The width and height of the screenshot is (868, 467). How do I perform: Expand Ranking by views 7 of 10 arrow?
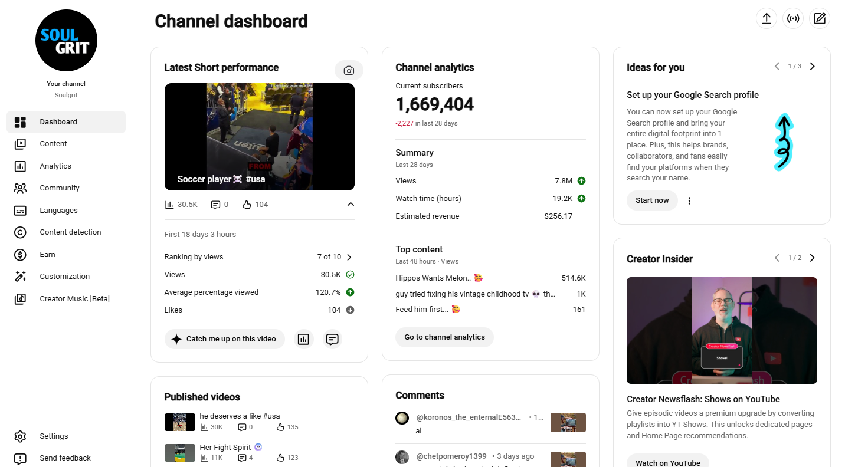point(349,257)
